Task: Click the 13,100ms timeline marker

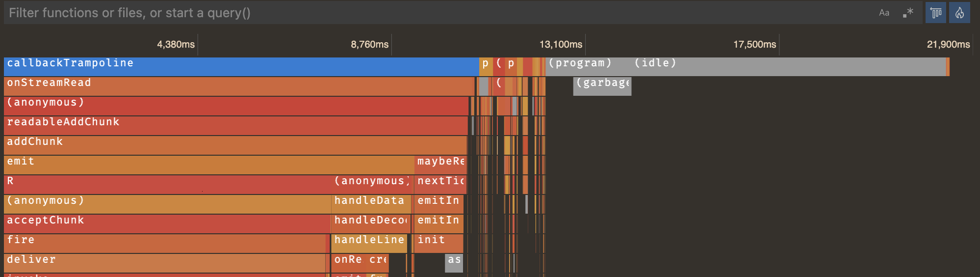Action: (x=561, y=45)
